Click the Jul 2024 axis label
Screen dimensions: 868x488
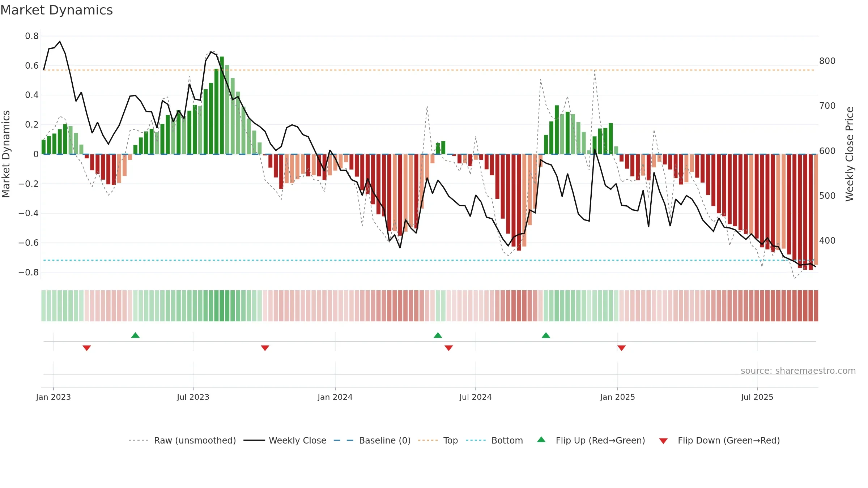click(x=476, y=397)
